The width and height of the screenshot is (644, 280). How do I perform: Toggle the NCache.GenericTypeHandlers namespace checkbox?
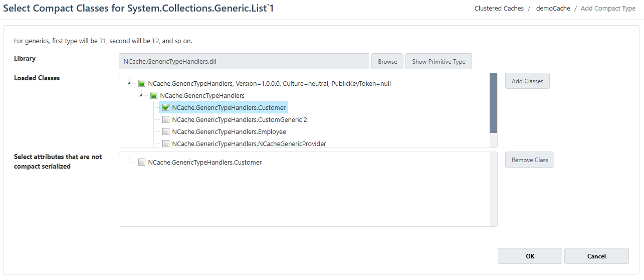154,96
